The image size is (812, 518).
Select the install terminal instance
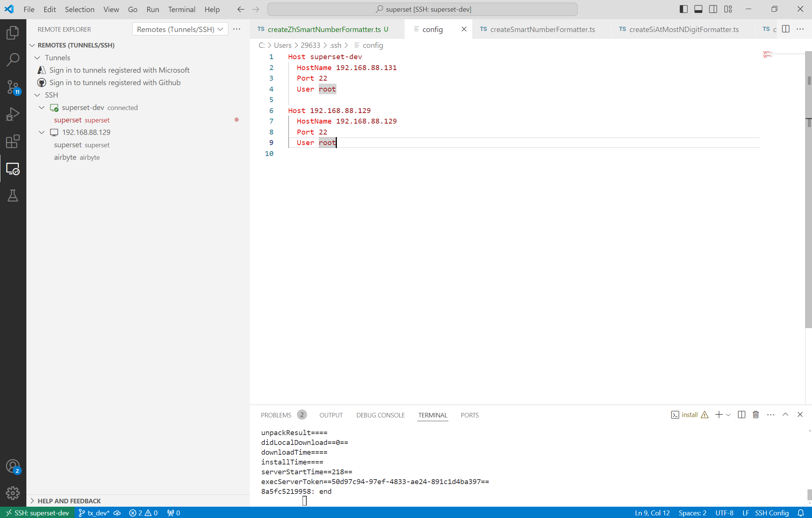[x=690, y=415]
